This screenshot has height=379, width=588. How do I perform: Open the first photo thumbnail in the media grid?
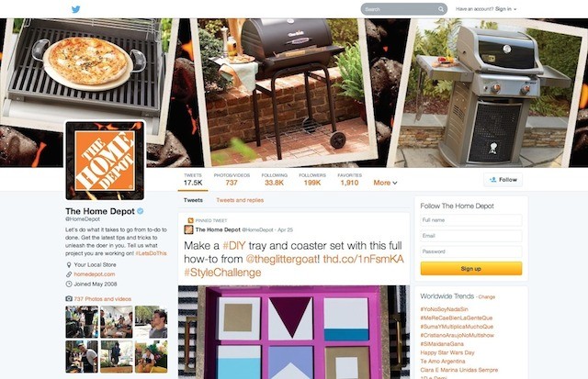click(x=82, y=322)
